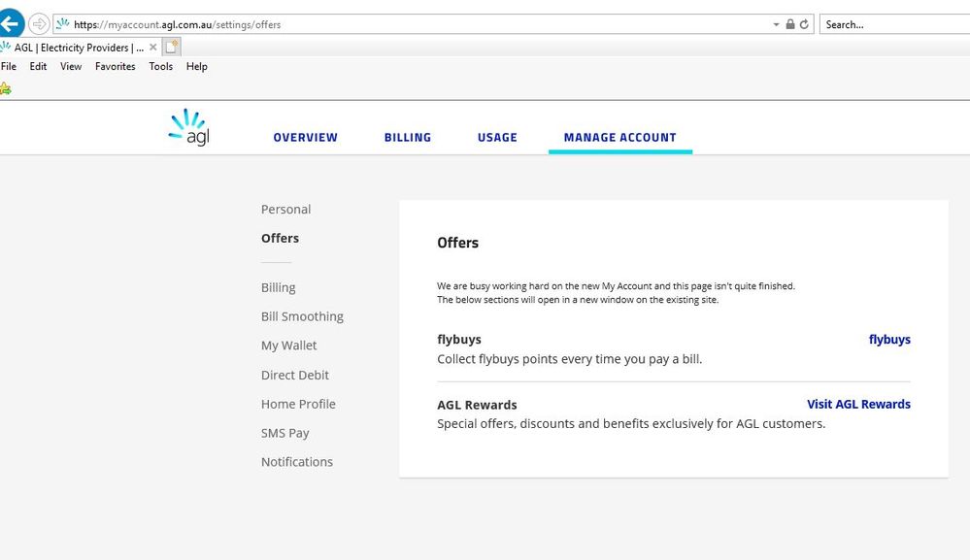The width and height of the screenshot is (970, 560).
Task: Switch to the Billing navigation tab
Action: pos(407,137)
